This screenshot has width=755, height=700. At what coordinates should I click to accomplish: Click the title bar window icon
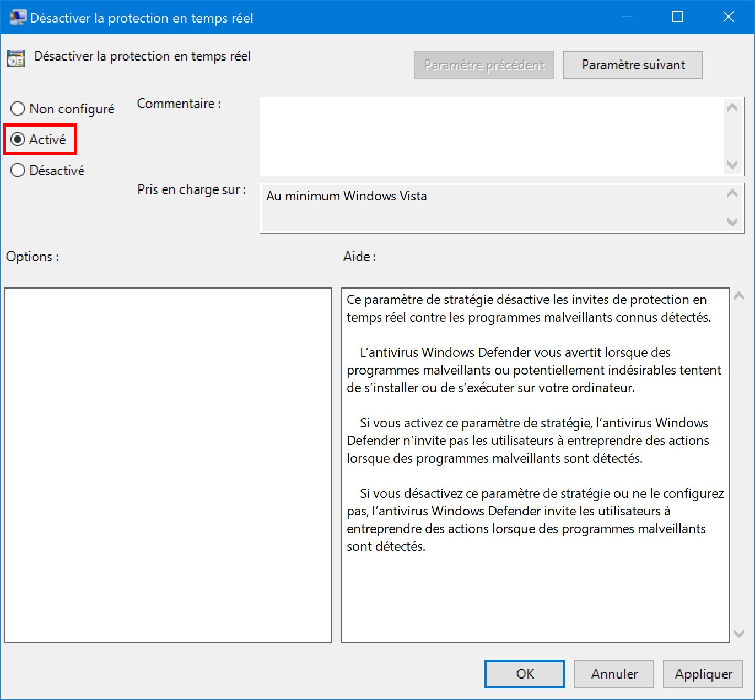click(x=18, y=17)
